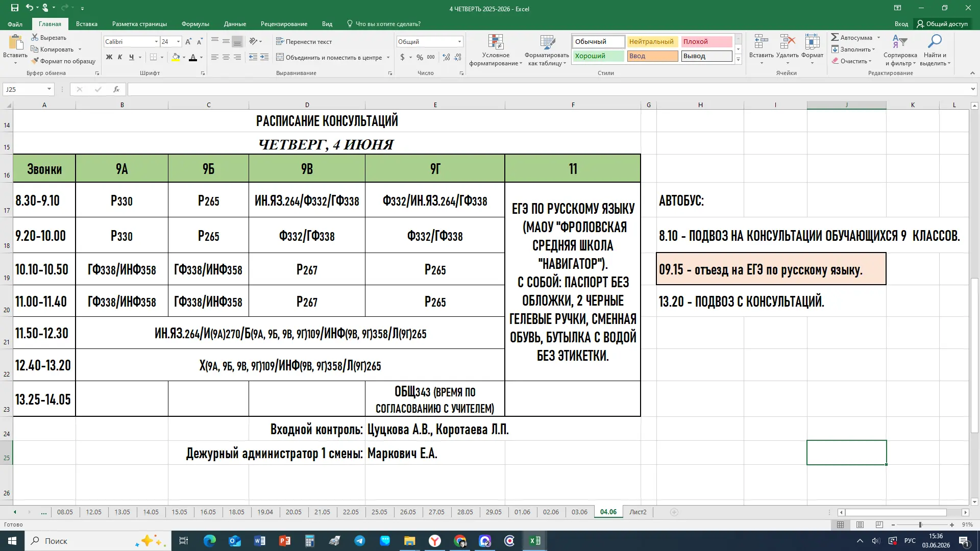The width and height of the screenshot is (980, 551).
Task: Open the Формулы ribbon tab
Action: (195, 24)
